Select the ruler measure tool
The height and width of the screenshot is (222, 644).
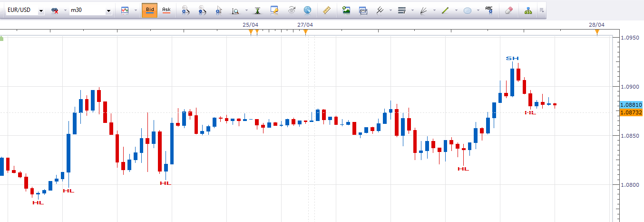(x=326, y=10)
